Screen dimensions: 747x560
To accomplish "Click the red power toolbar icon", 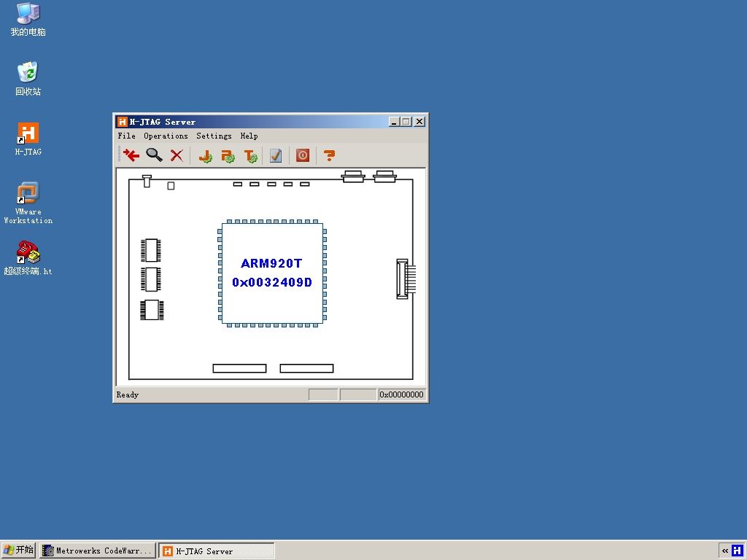I will (x=303, y=155).
